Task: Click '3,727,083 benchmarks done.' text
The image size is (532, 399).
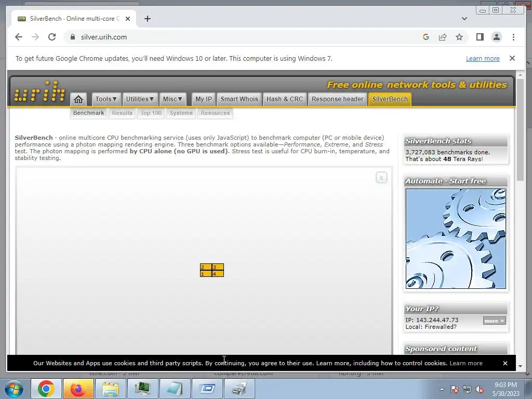Action: pos(447,152)
